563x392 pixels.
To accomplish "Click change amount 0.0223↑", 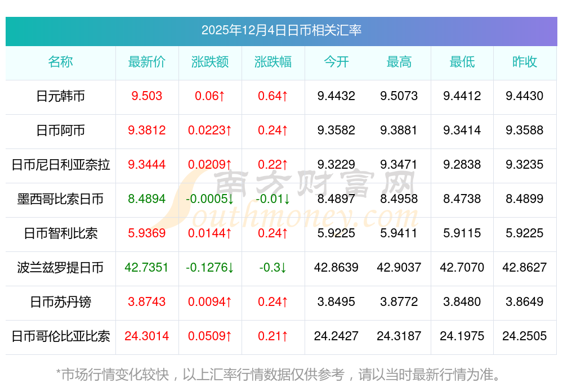I will tap(210, 130).
